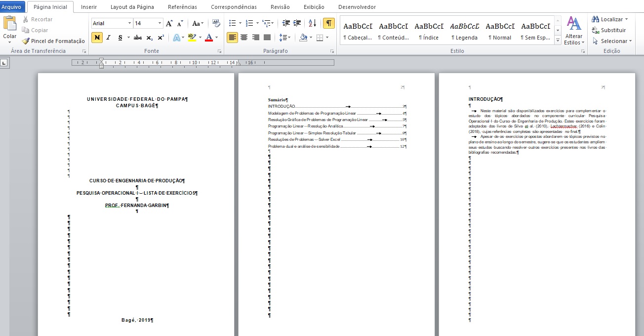
Task: Decrease paragraph indent
Action: coord(286,23)
